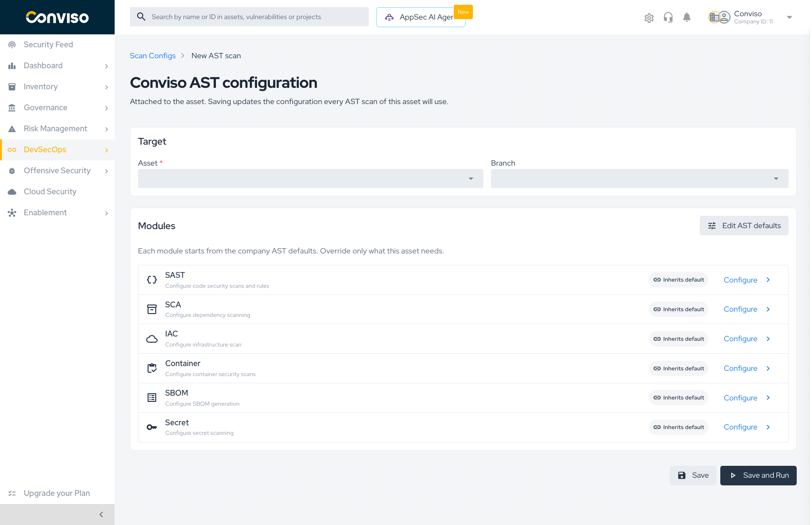This screenshot has height=525, width=812.
Task: Click the Enablement hub icon
Action: coord(12,212)
